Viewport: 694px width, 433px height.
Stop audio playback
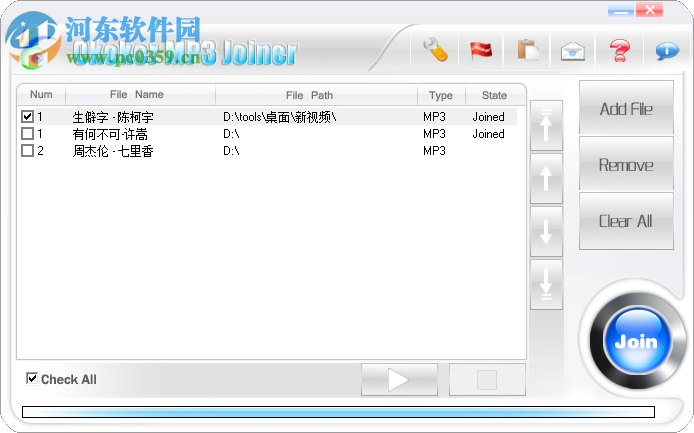point(487,379)
